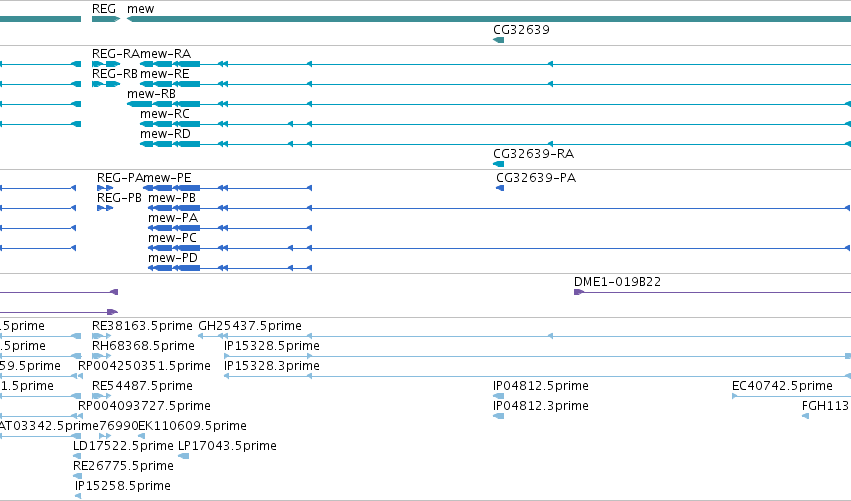Click the RP004093727.5prime label

(x=144, y=407)
